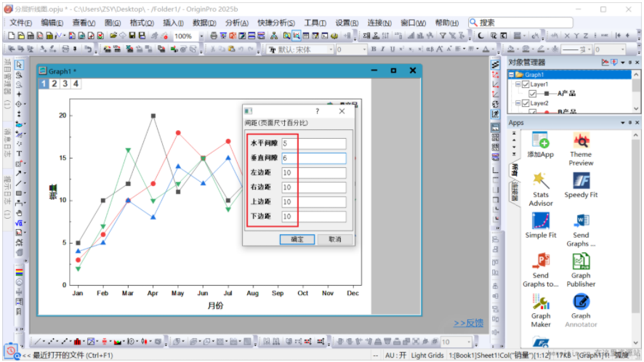644x362 pixels.
Task: Toggle the A产品 plot checkbox
Action: pos(533,94)
